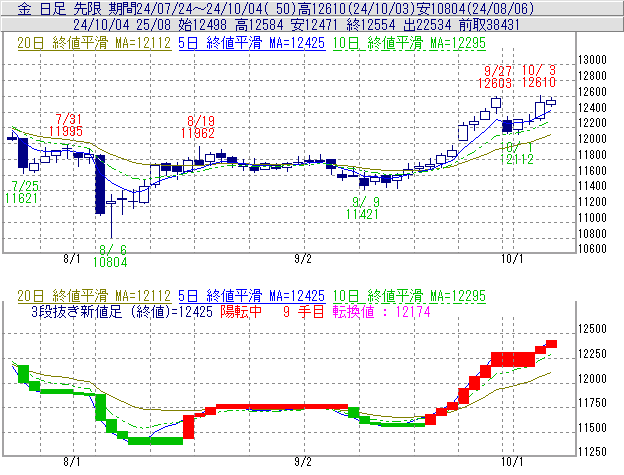Click the latest red block on the 新値足 chart
This screenshot has width=624, height=475.
551,344
